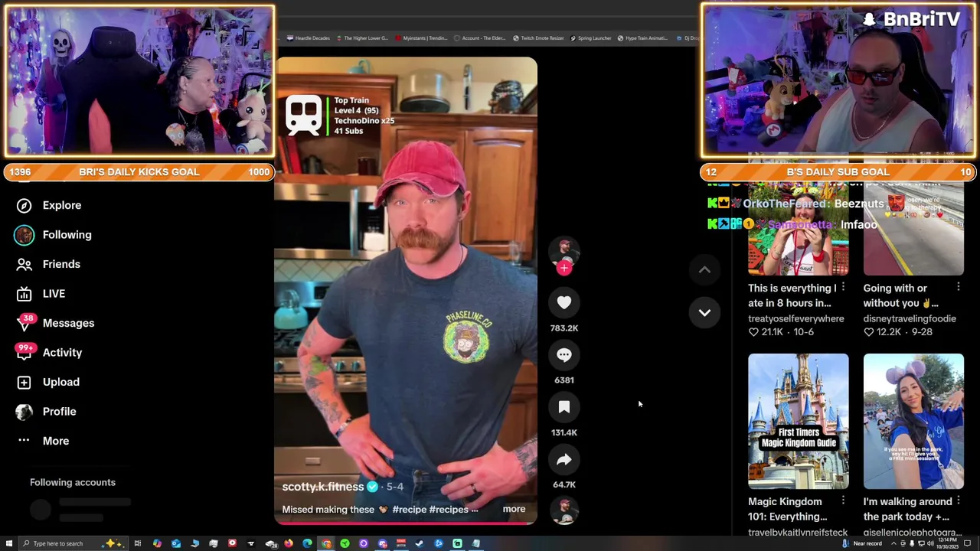Expand the video caption with 'more'

(514, 509)
